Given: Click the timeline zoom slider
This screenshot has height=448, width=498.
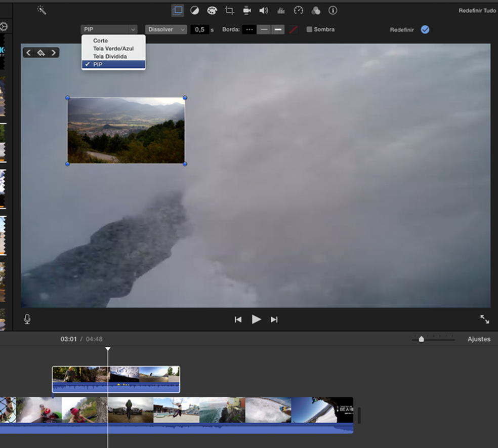Looking at the screenshot, I should (422, 339).
